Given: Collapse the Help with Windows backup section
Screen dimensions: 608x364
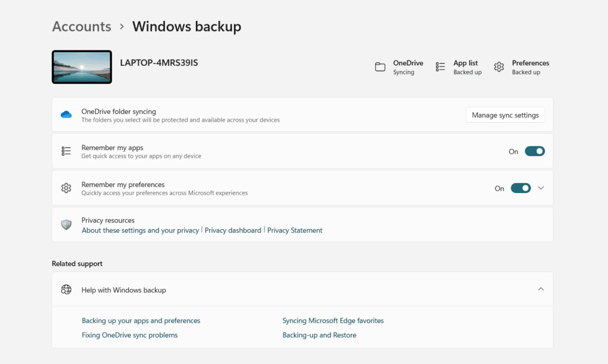Looking at the screenshot, I should [x=541, y=289].
